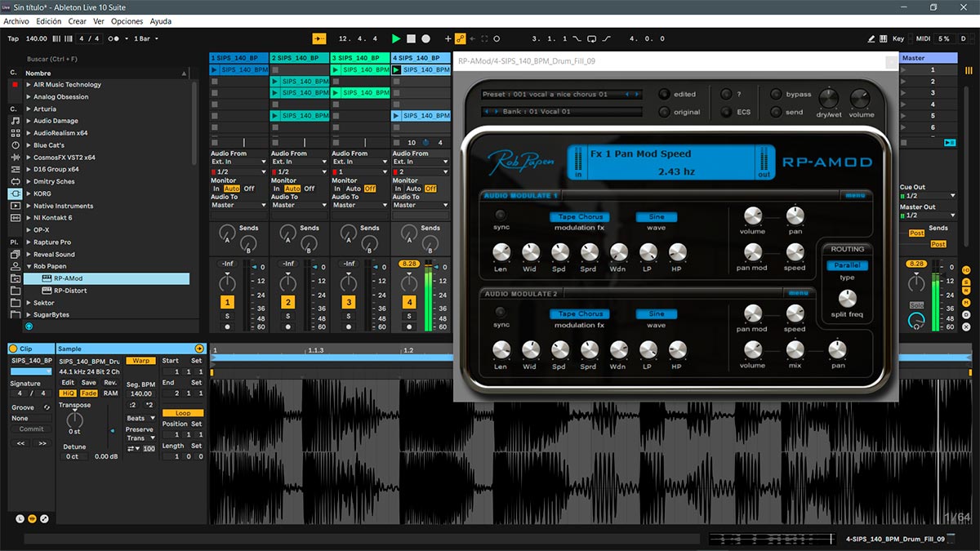Toggle the Master Solo cue button
The height and width of the screenshot is (551, 980).
[917, 305]
